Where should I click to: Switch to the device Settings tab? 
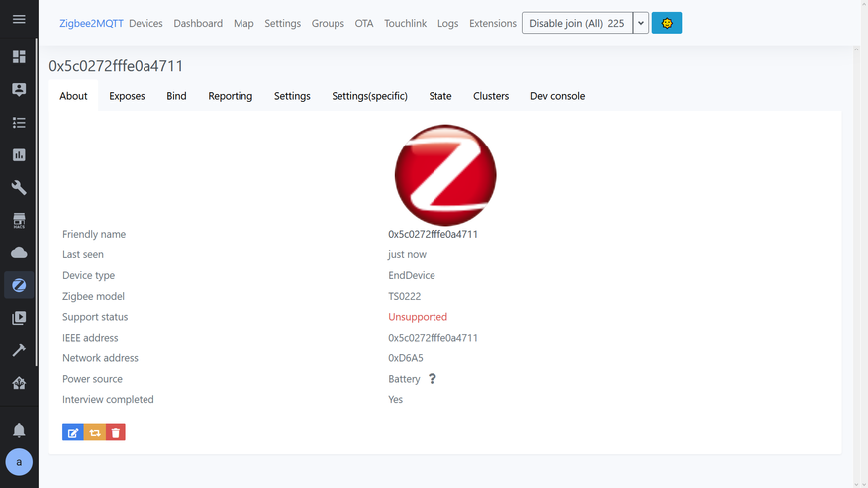(x=292, y=96)
